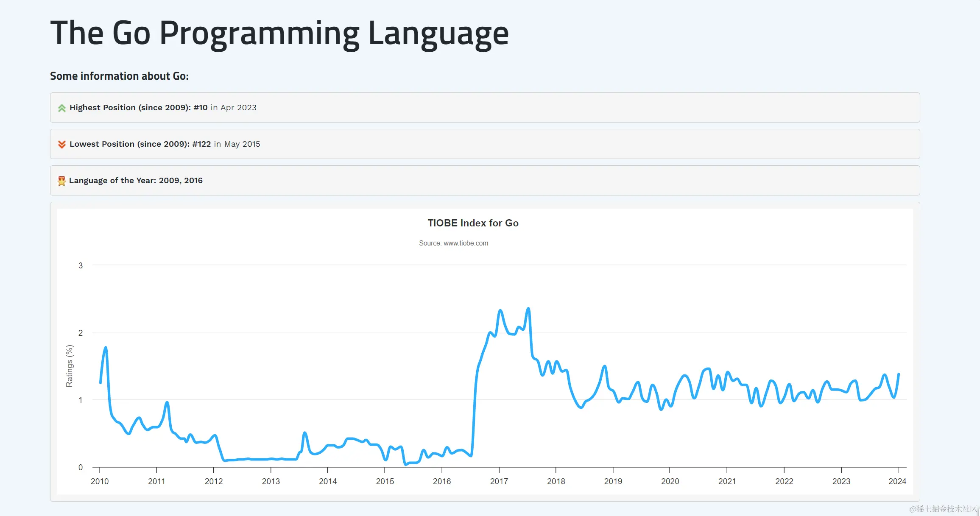This screenshot has height=516, width=980.
Task: Click x-axis label 2019
Action: tap(613, 482)
